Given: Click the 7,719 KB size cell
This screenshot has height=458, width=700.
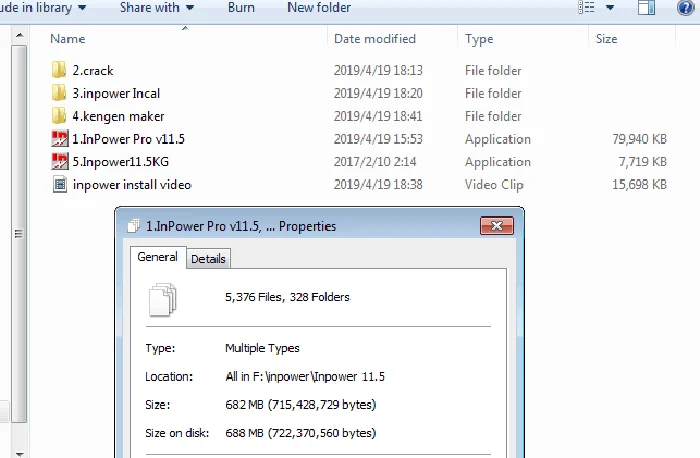Looking at the screenshot, I should (642, 162).
